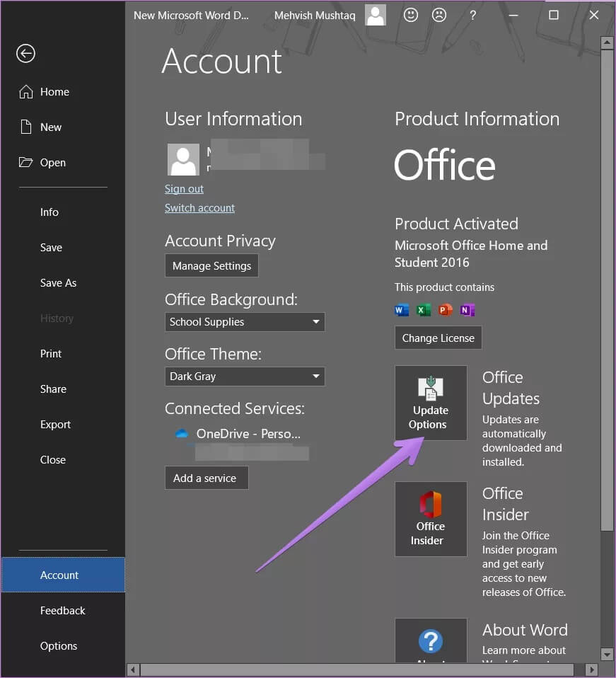Click the smiley face feedback icon
The width and height of the screenshot is (616, 678).
point(410,15)
